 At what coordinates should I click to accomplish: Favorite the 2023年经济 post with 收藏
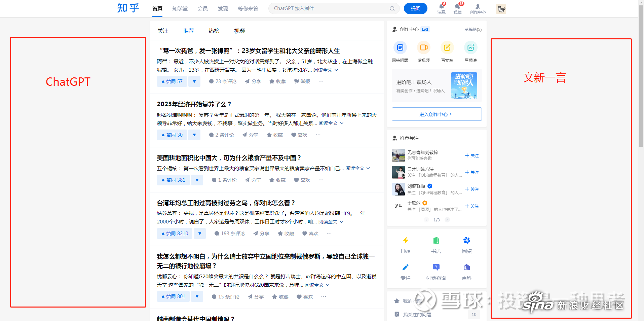[275, 135]
